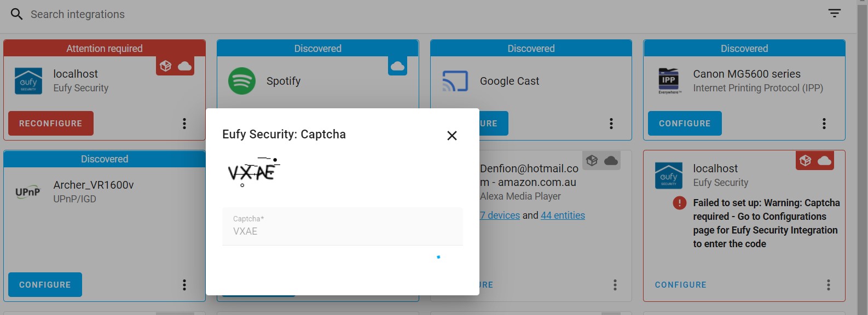This screenshot has height=315, width=868.
Task: Click the Canon IPP printer icon
Action: point(669,81)
